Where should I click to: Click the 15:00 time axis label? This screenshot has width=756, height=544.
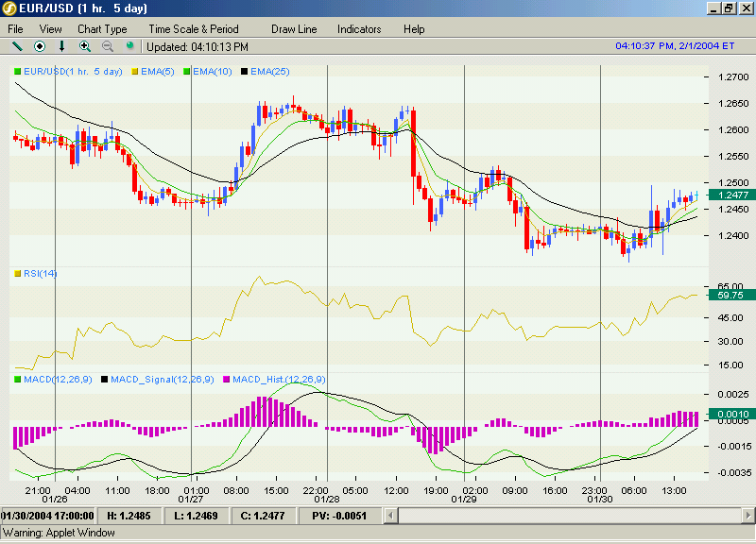pos(276,490)
